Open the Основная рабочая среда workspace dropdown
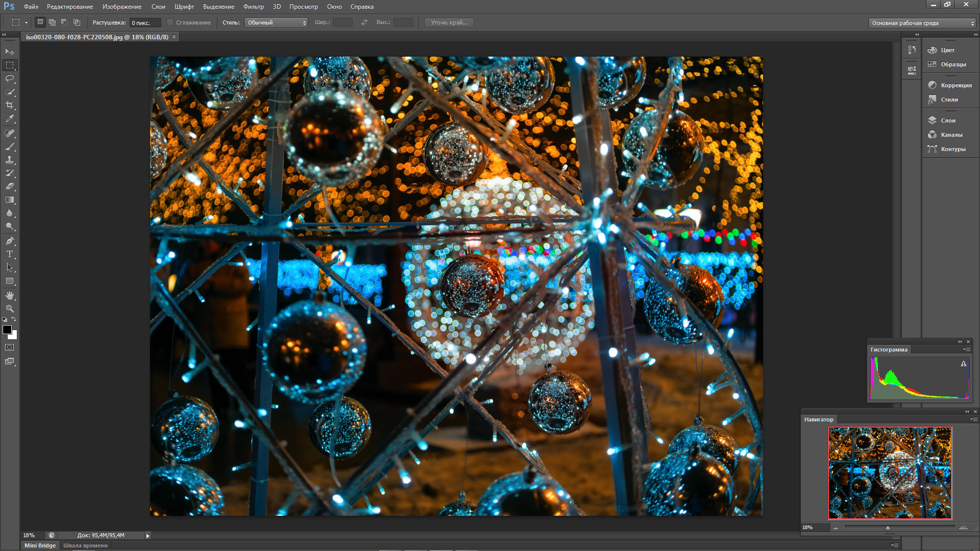The height and width of the screenshot is (551, 980). (922, 23)
